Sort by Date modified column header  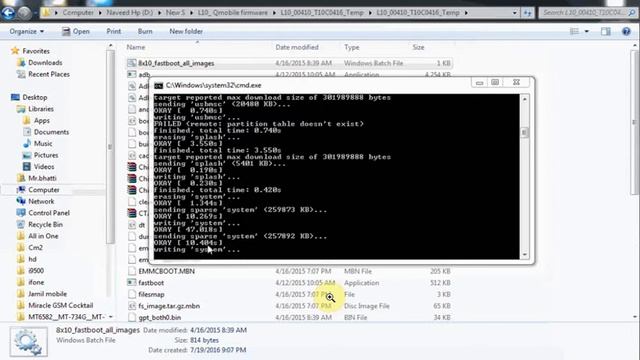coord(297,47)
